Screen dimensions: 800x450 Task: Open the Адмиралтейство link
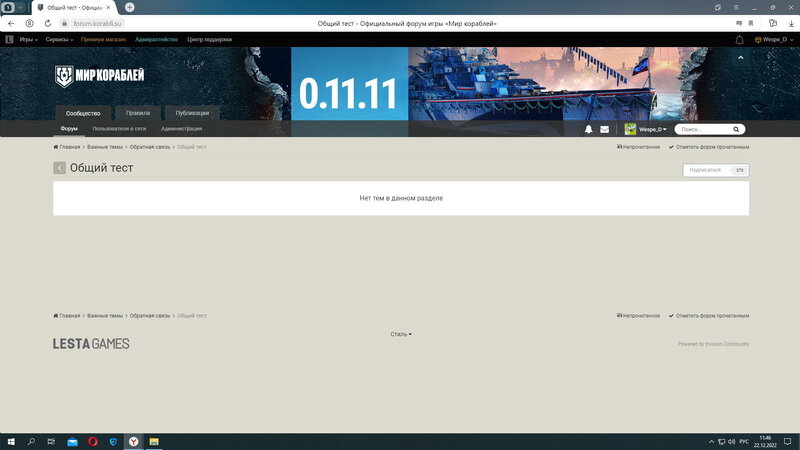coord(156,39)
